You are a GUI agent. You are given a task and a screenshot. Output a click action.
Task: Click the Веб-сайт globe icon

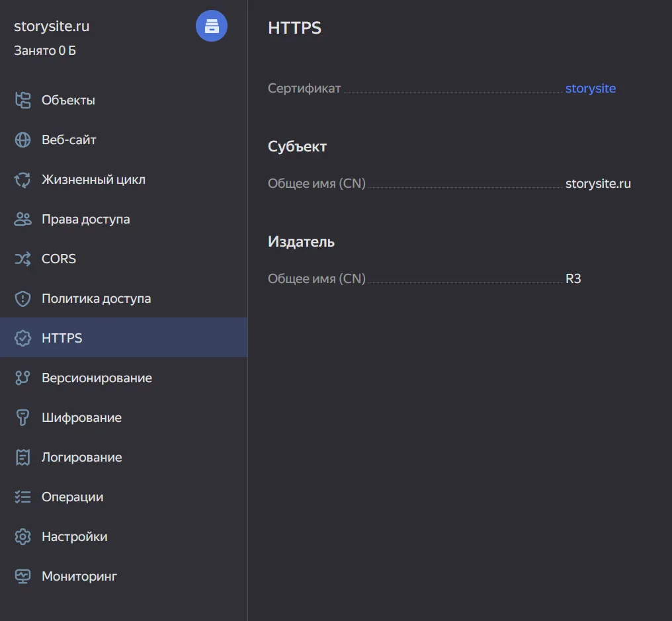23,140
